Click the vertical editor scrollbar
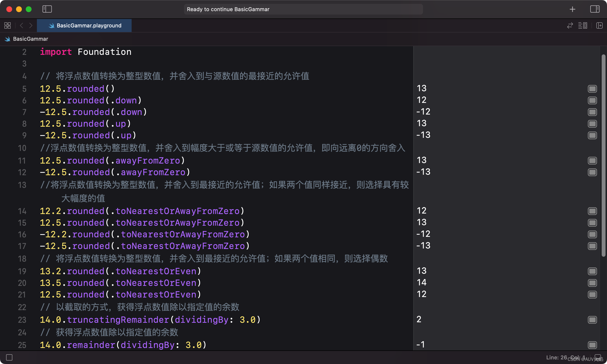The height and width of the screenshot is (364, 607). point(603,156)
